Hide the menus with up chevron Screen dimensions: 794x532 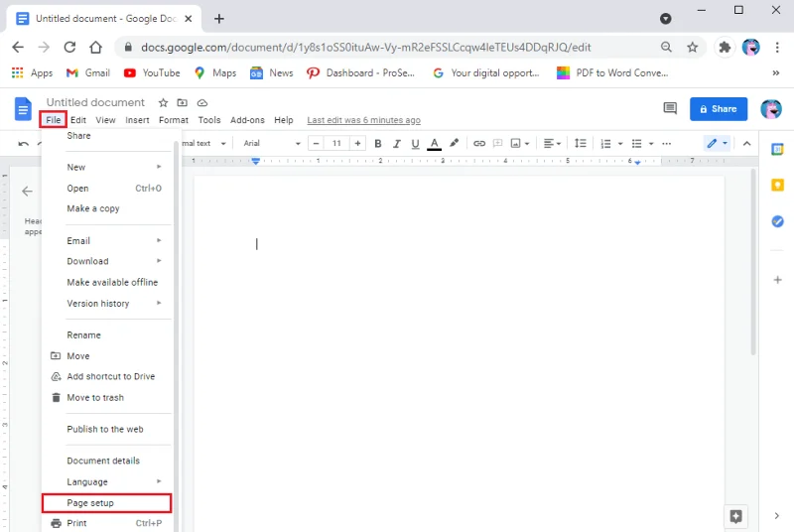[747, 144]
